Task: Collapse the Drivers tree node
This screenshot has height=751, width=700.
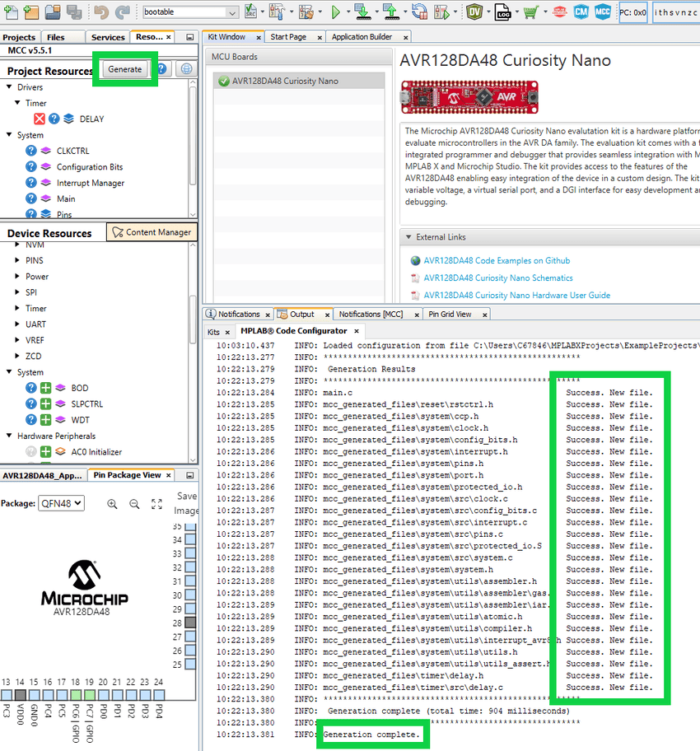Action: pos(9,87)
